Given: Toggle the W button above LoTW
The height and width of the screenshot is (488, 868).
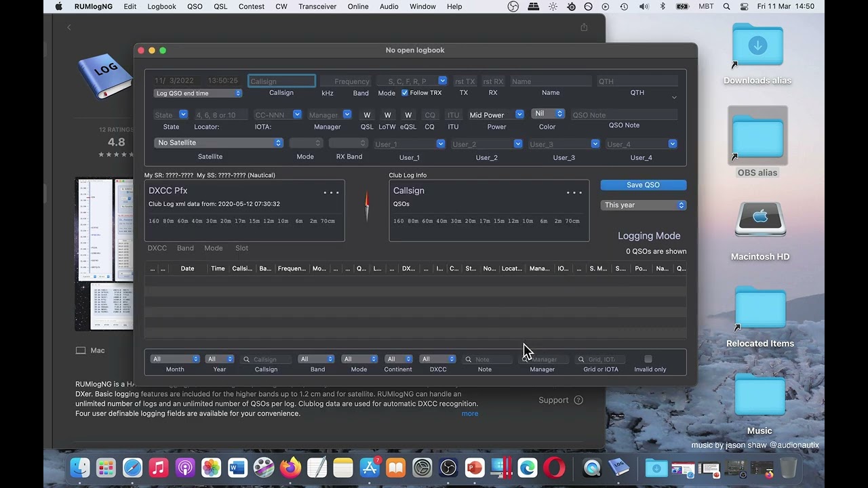Looking at the screenshot, I should [x=387, y=115].
